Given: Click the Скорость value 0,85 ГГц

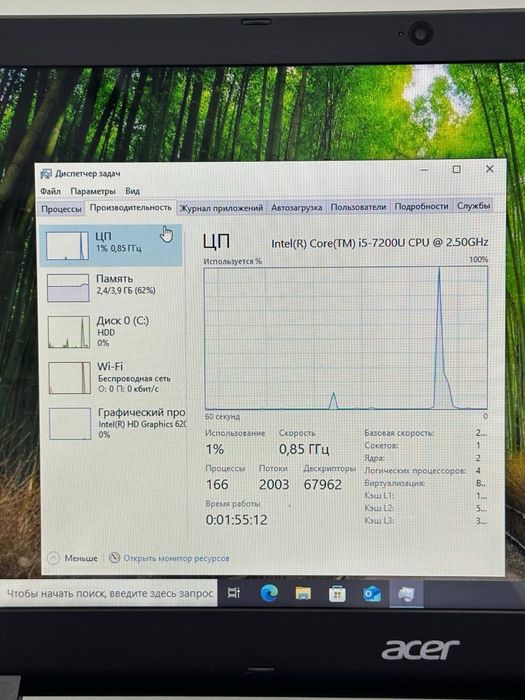Looking at the screenshot, I should tap(304, 449).
